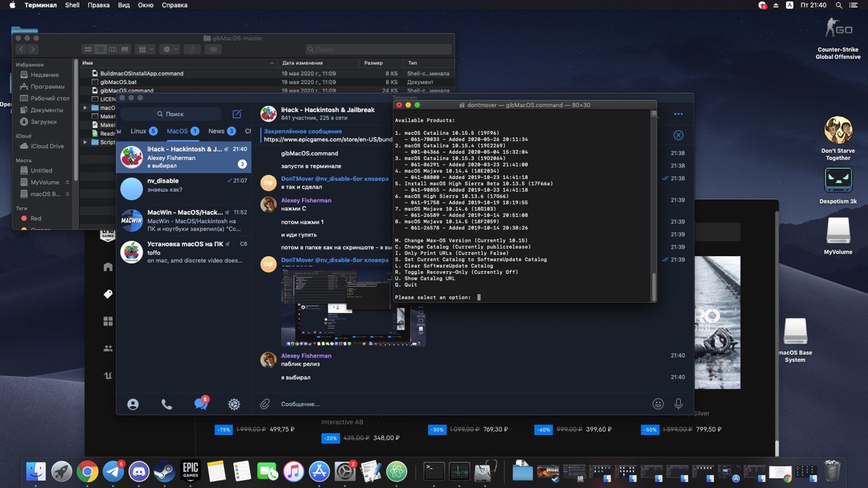Open Finder item grouping dropdown
The image size is (868, 488).
145,49
